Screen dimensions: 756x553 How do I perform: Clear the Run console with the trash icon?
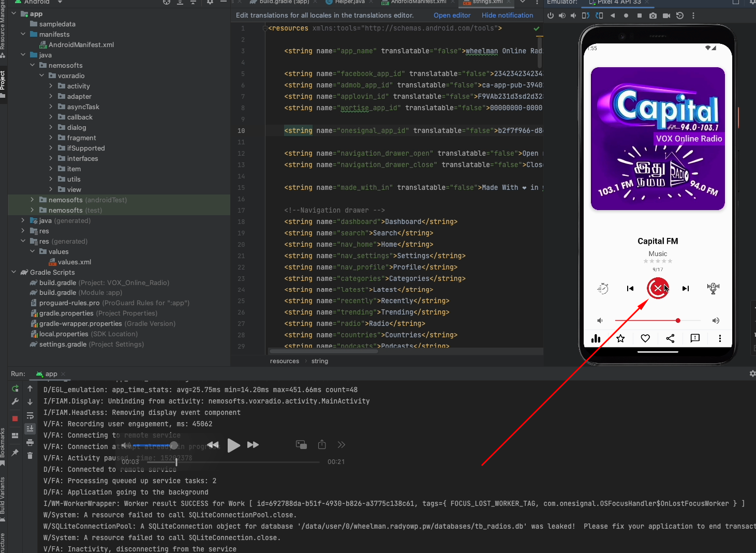pyautogui.click(x=30, y=455)
